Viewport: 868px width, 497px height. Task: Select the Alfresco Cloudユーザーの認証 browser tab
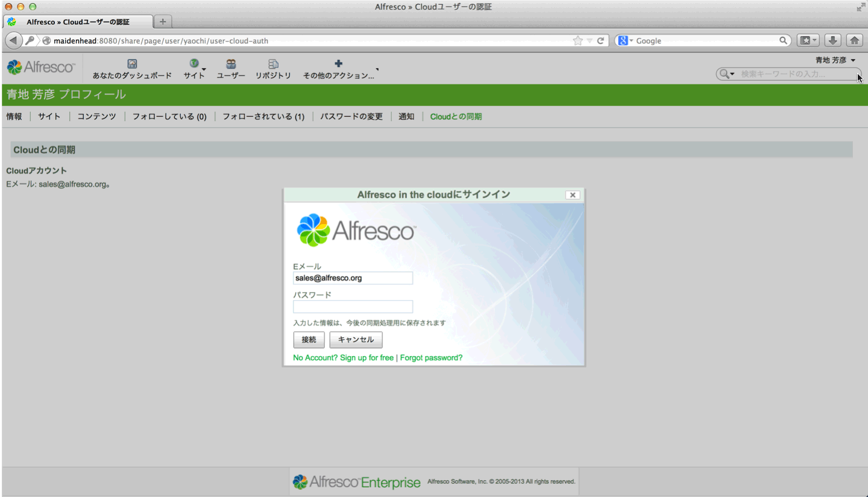tap(77, 22)
